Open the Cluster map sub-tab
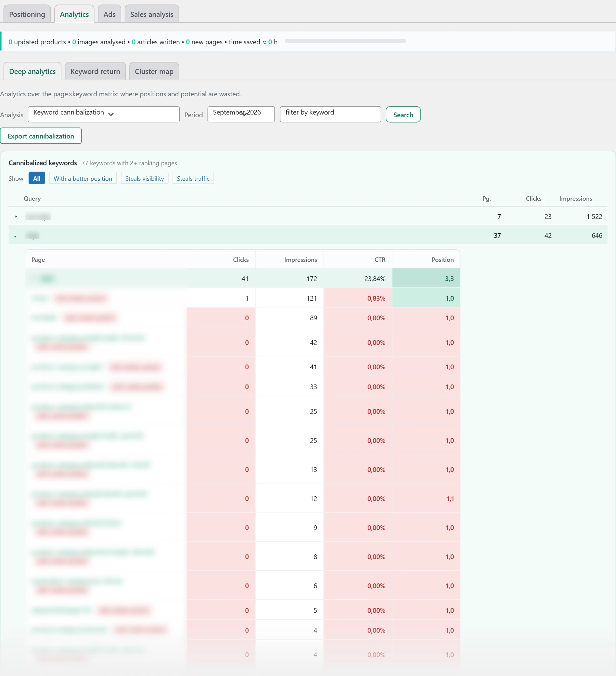 pyautogui.click(x=154, y=71)
